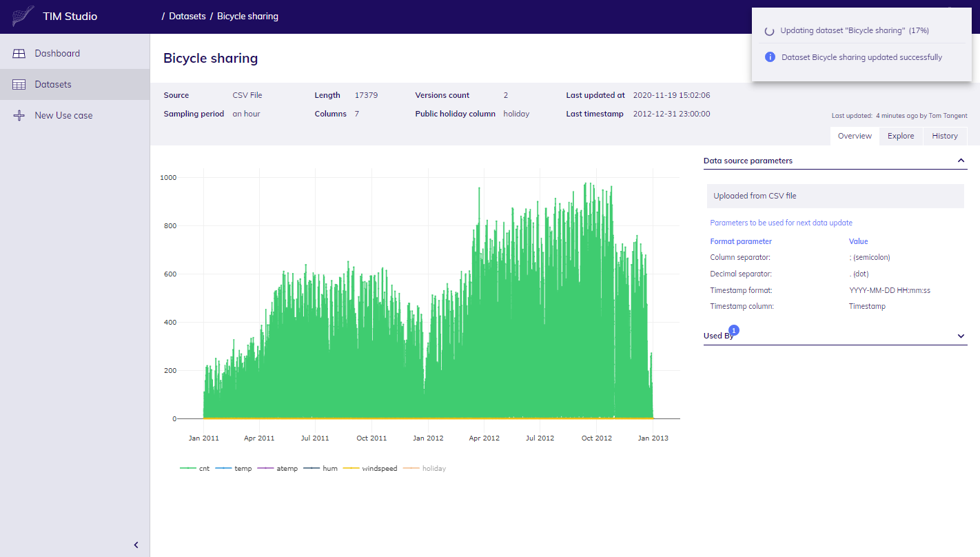Switch to the Overview tab
The height and width of the screenshot is (557, 980).
coord(855,136)
